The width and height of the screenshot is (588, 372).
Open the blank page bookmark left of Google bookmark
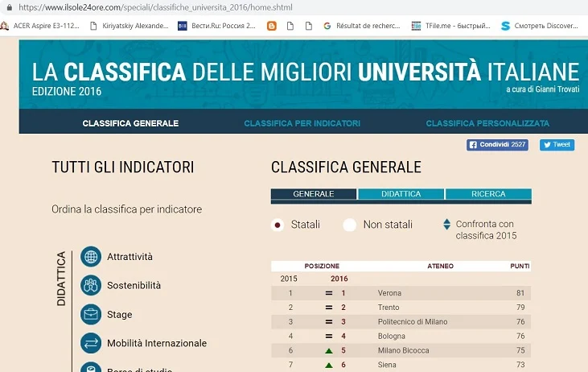pos(309,26)
